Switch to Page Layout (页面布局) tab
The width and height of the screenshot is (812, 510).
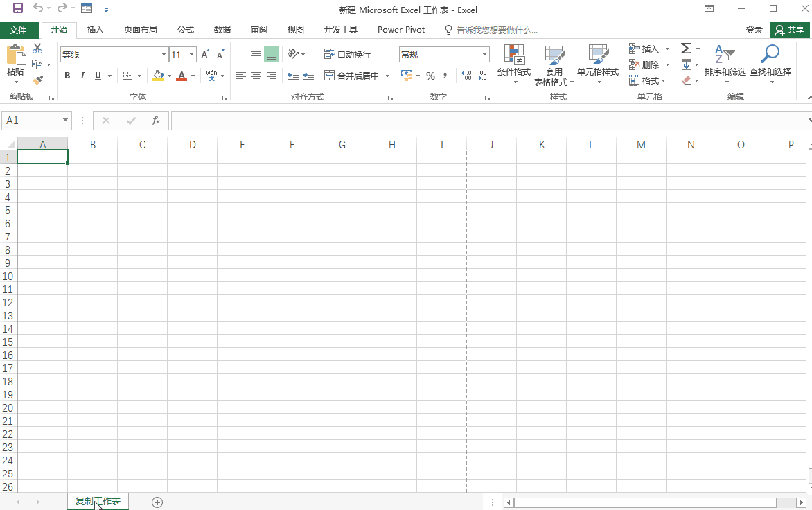(x=141, y=30)
